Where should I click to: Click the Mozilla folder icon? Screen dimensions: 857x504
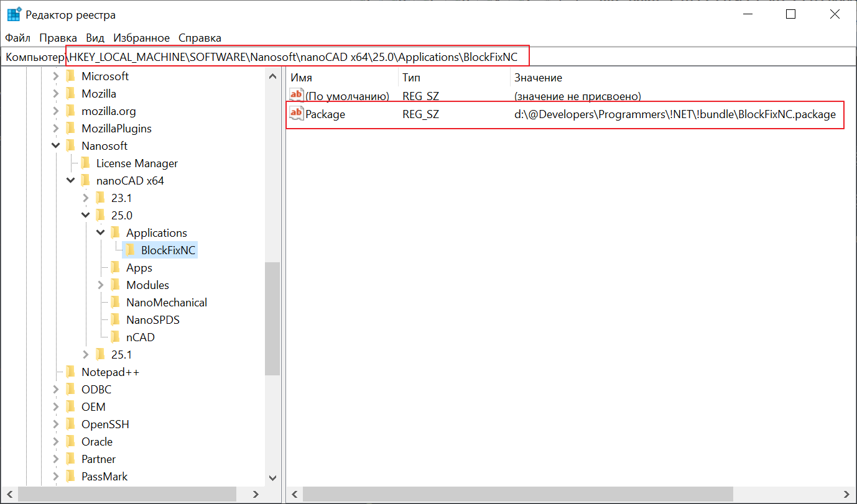(70, 94)
